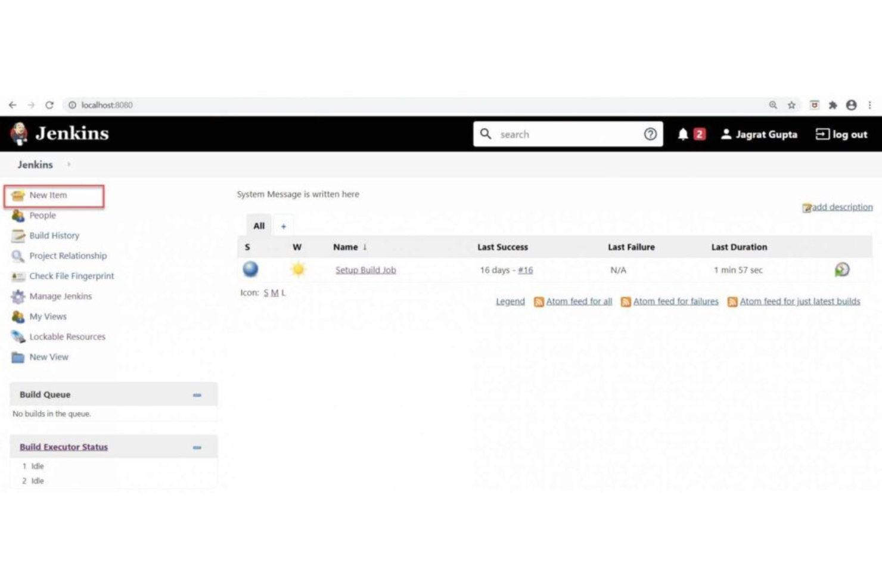Click the Lockable Resources icon
882x588 pixels.
18,337
